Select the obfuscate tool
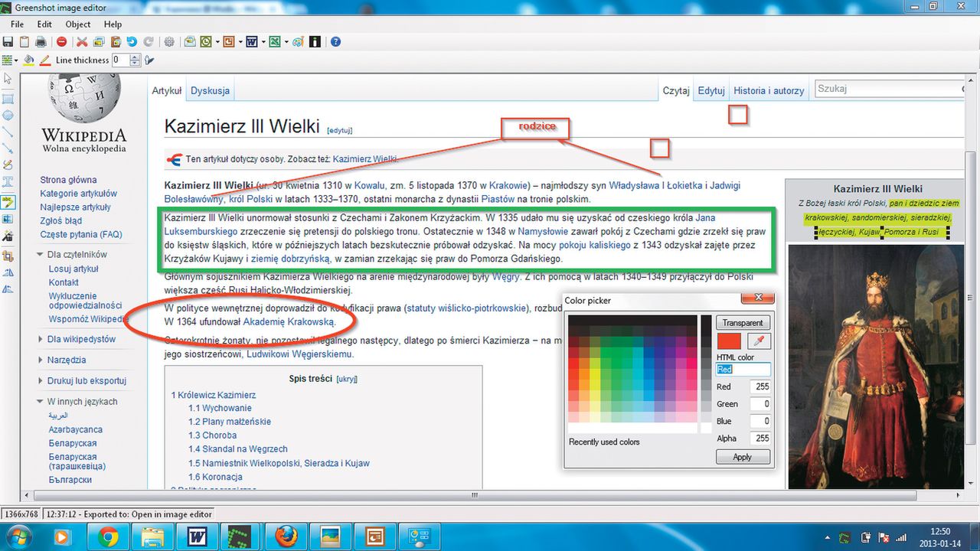 (8, 218)
